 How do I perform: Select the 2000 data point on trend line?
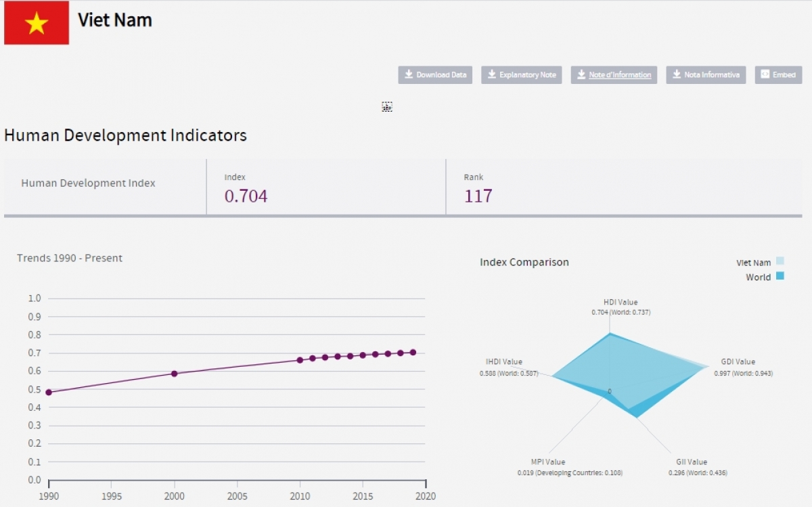click(174, 374)
